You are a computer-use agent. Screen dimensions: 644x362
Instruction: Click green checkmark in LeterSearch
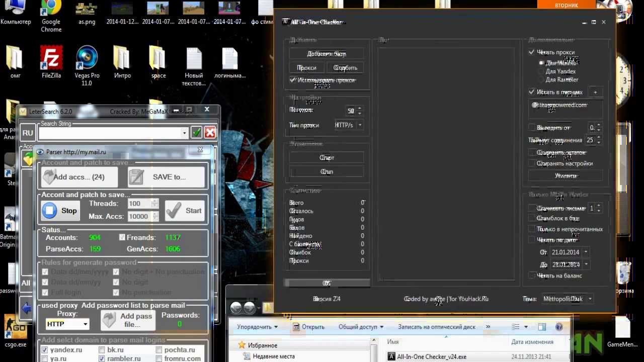click(x=197, y=133)
